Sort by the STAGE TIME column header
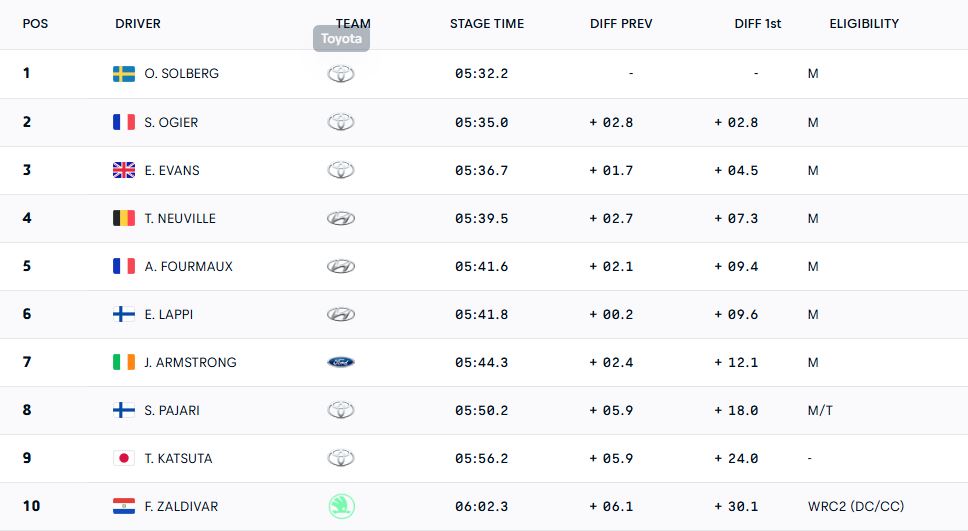Viewport: 968px width, 531px height. [x=486, y=24]
